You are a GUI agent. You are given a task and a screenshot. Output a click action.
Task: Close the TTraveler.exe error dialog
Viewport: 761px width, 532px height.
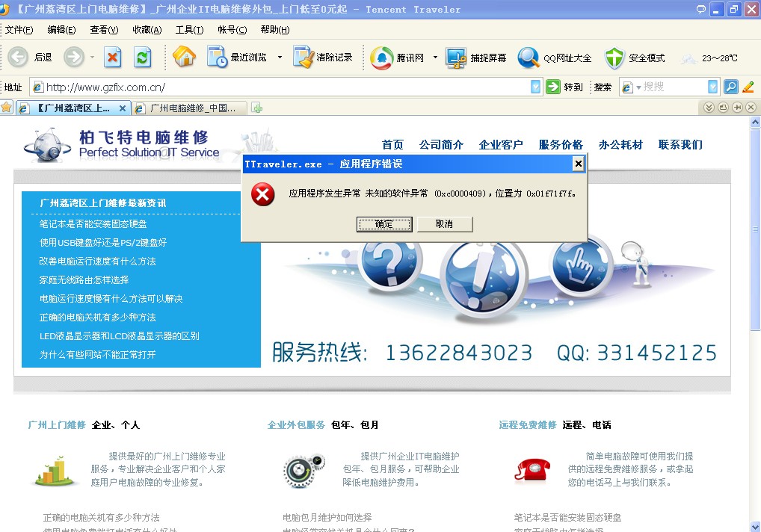click(578, 164)
